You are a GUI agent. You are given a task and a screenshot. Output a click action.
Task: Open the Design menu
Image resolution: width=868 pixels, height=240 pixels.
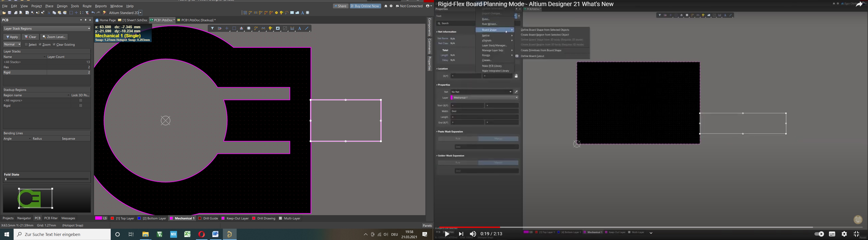tap(62, 6)
